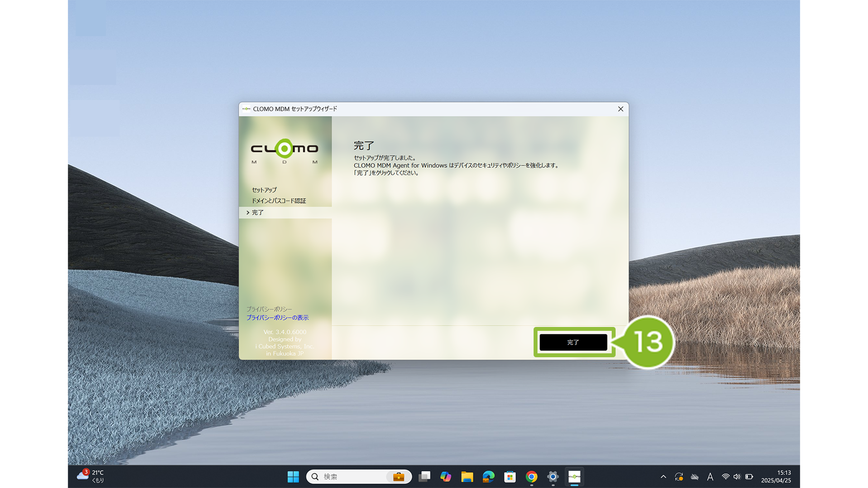This screenshot has height=488, width=868.
Task: Click the CLOMO MDM taskbar app icon
Action: (575, 477)
